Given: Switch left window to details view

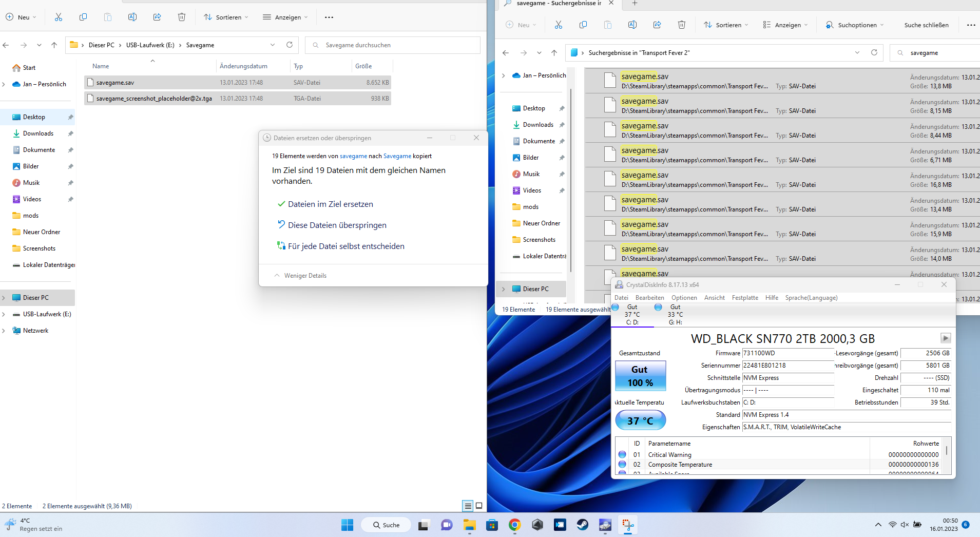Looking at the screenshot, I should click(x=468, y=506).
